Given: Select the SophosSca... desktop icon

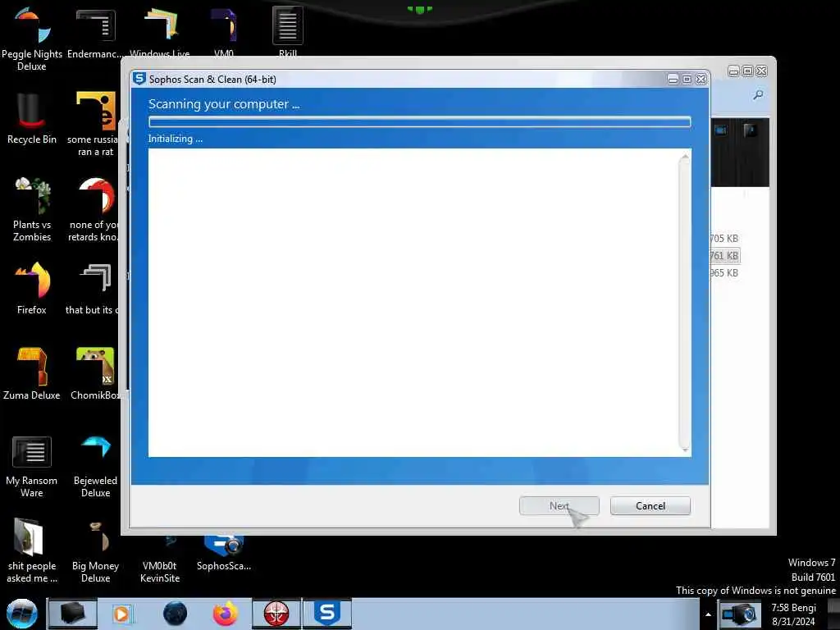Looking at the screenshot, I should (x=224, y=553).
